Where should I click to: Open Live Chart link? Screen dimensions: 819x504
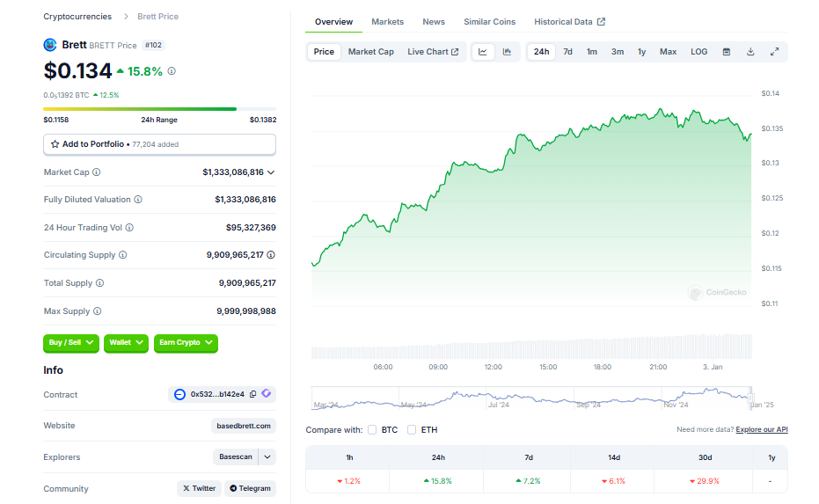coord(433,52)
